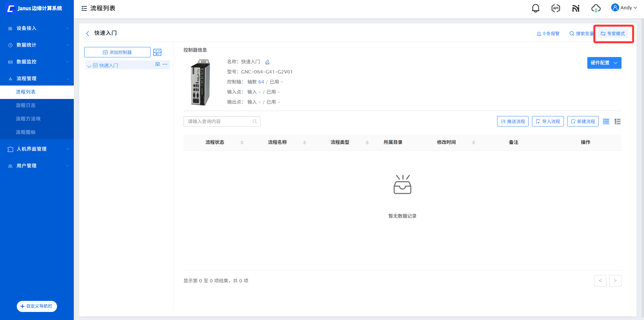Screen dimensions: 644x320
Task: Click the 新建流程 button
Action: [583, 121]
